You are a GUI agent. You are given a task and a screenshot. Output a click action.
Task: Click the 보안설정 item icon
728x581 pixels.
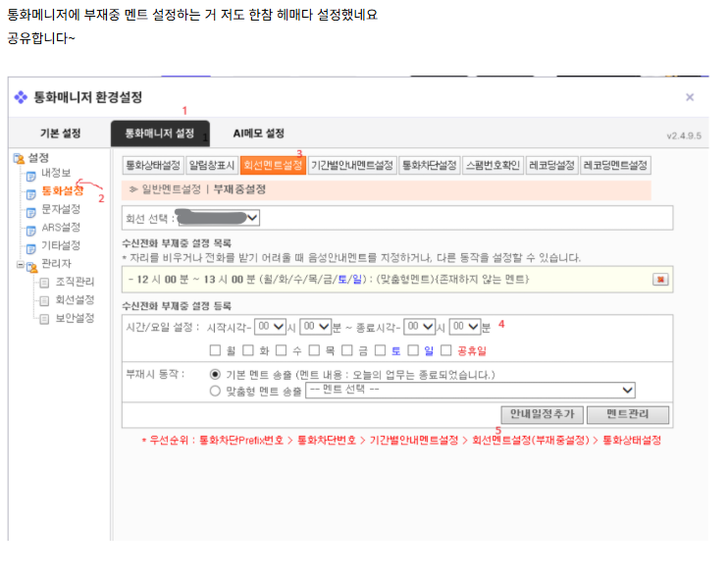tap(44, 319)
